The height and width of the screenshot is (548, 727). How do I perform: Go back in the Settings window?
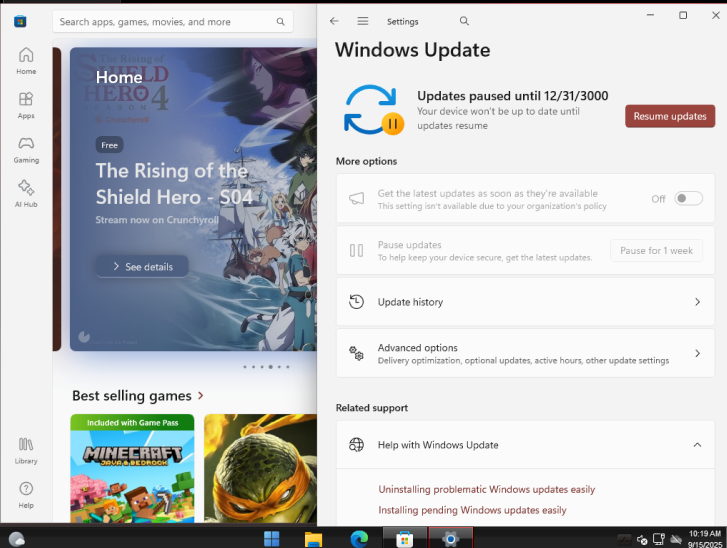point(334,21)
